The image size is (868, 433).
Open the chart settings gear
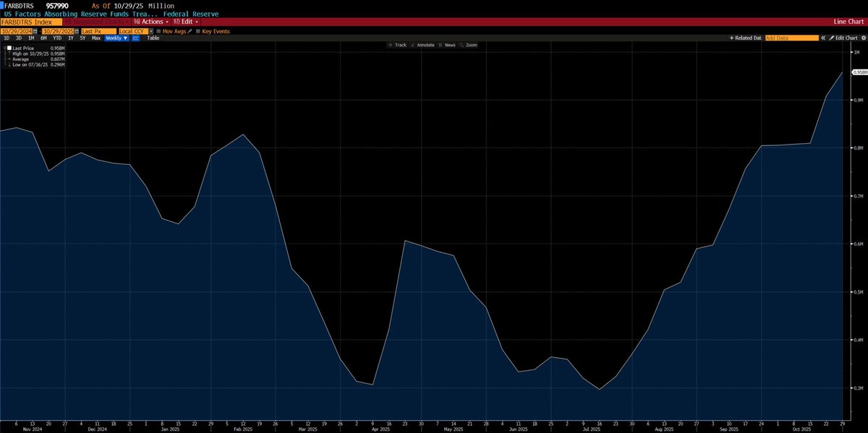pyautogui.click(x=864, y=38)
